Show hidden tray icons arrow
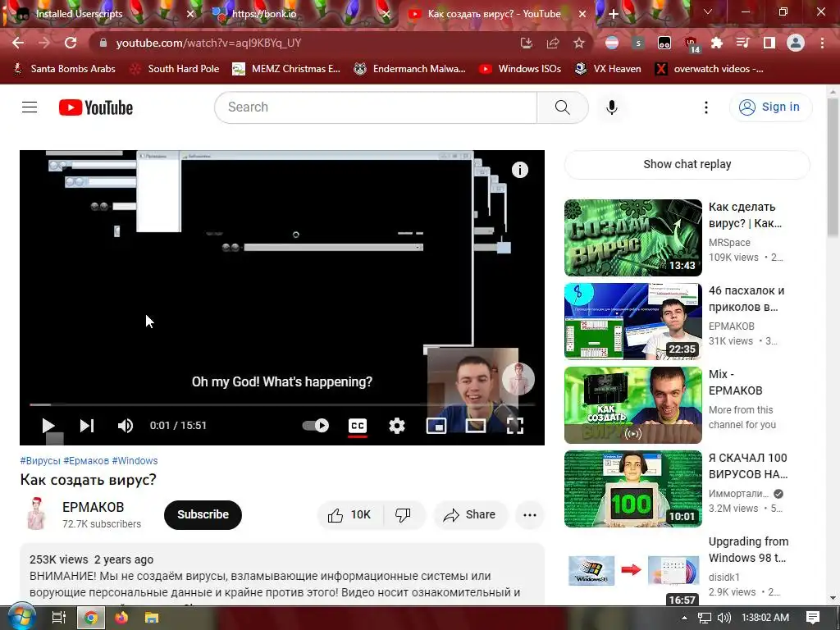The height and width of the screenshot is (630, 840). click(684, 618)
